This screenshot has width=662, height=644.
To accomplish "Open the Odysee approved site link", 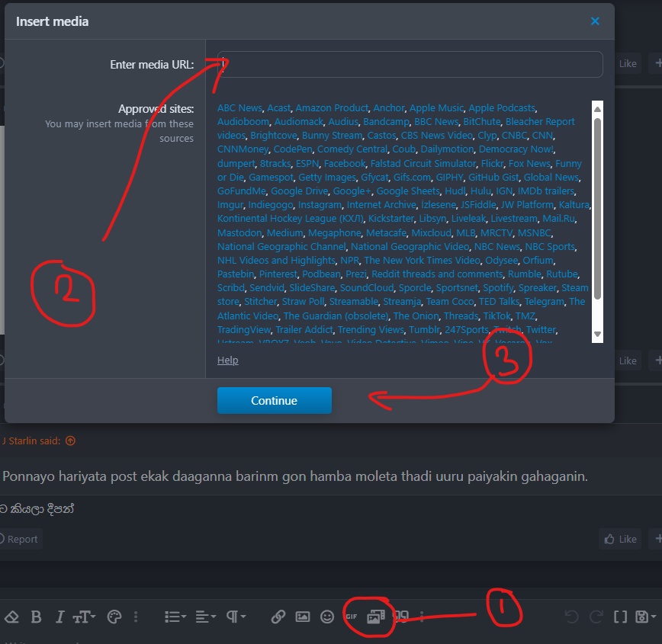I will pos(502,261).
